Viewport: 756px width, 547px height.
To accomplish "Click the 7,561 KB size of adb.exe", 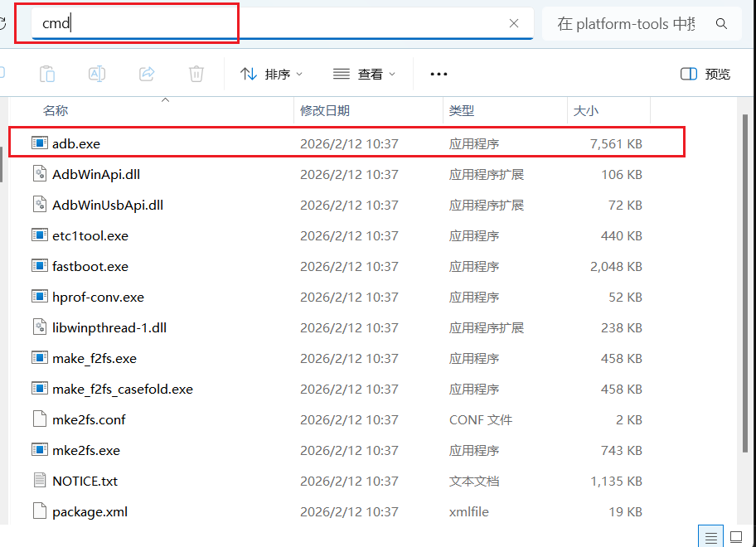I will click(616, 143).
